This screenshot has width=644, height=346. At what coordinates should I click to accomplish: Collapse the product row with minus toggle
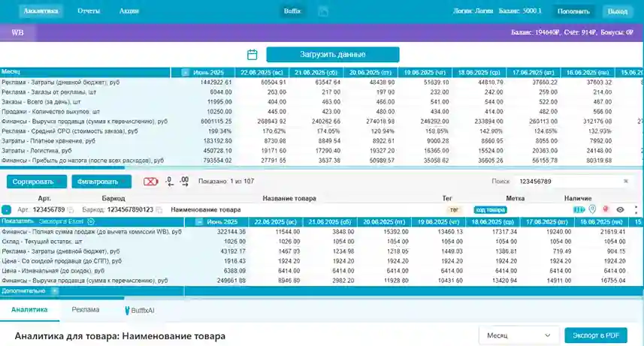point(6,210)
